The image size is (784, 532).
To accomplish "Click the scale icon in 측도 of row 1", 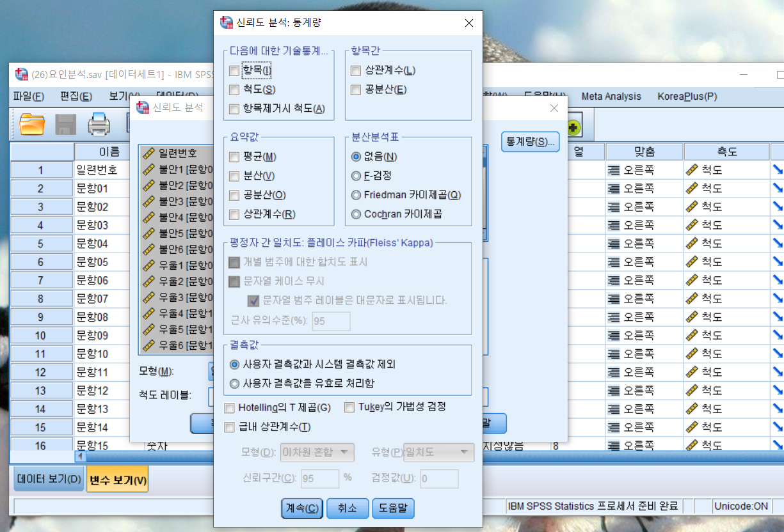I will click(x=691, y=170).
